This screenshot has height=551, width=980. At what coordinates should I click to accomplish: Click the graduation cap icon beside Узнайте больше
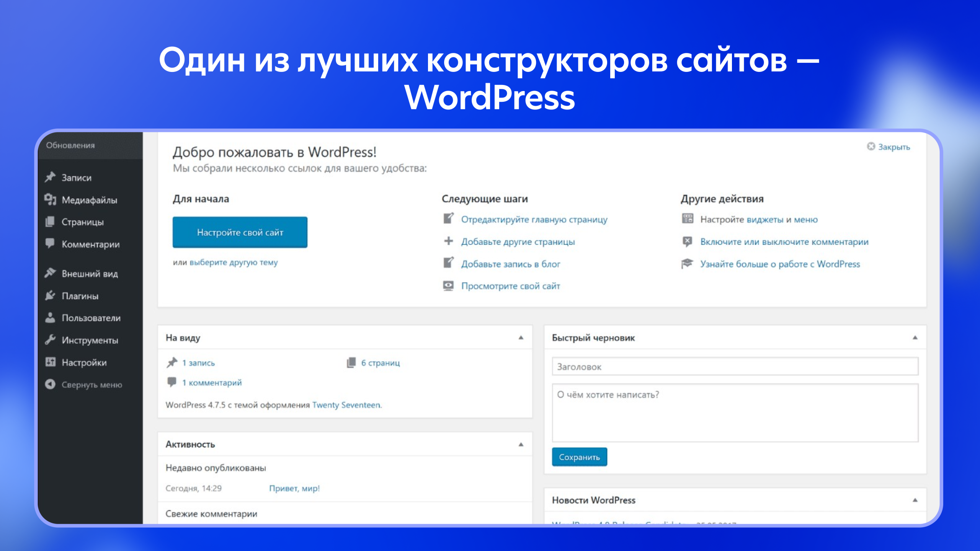point(688,263)
